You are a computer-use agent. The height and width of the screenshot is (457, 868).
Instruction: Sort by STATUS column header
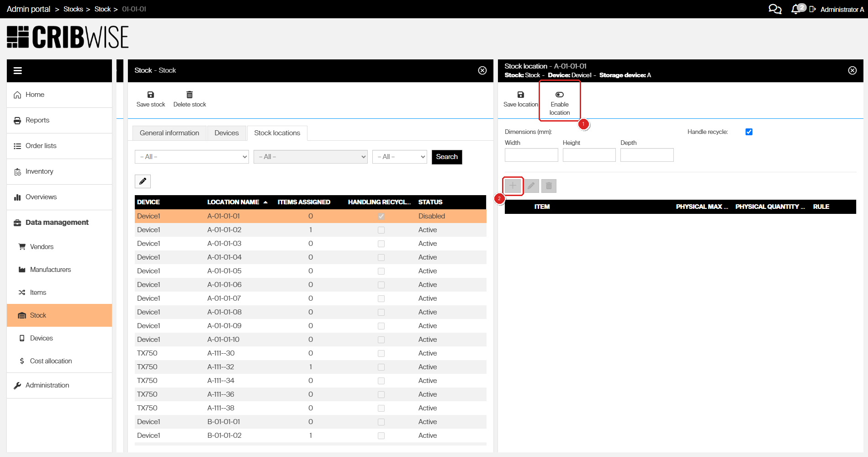[x=430, y=202]
